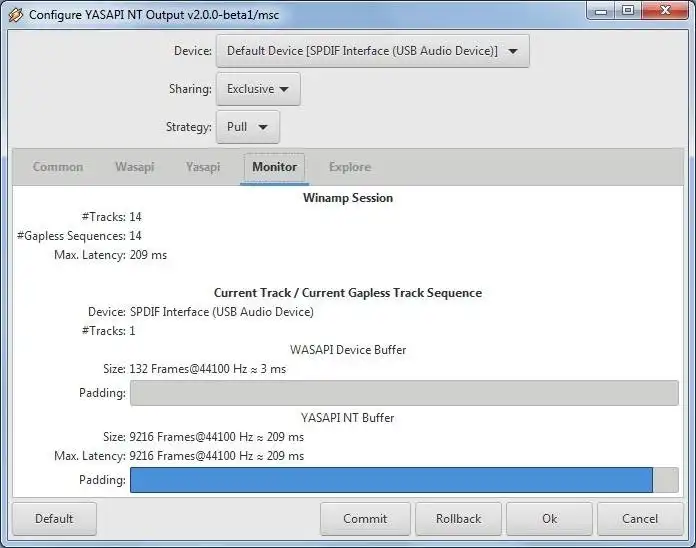
Task: Select the Yasapi tab
Action: (x=203, y=167)
